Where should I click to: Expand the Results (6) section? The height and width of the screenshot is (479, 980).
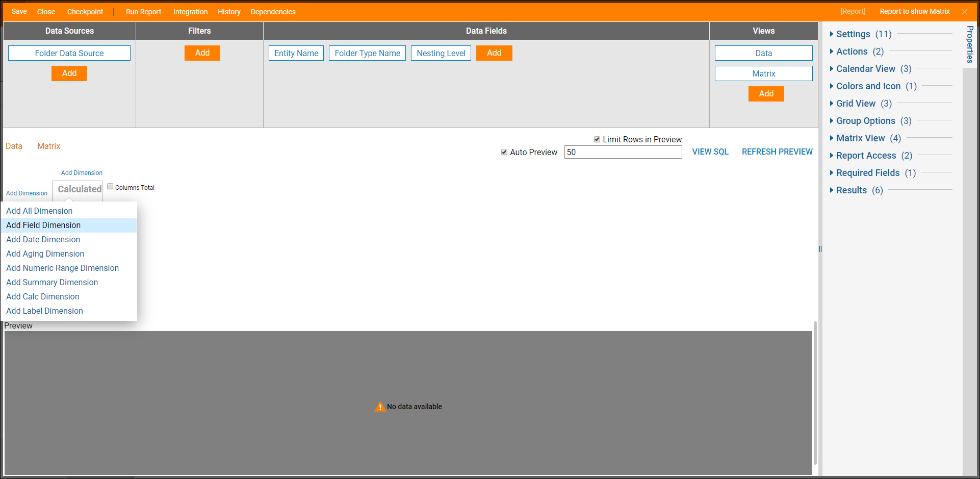(856, 190)
